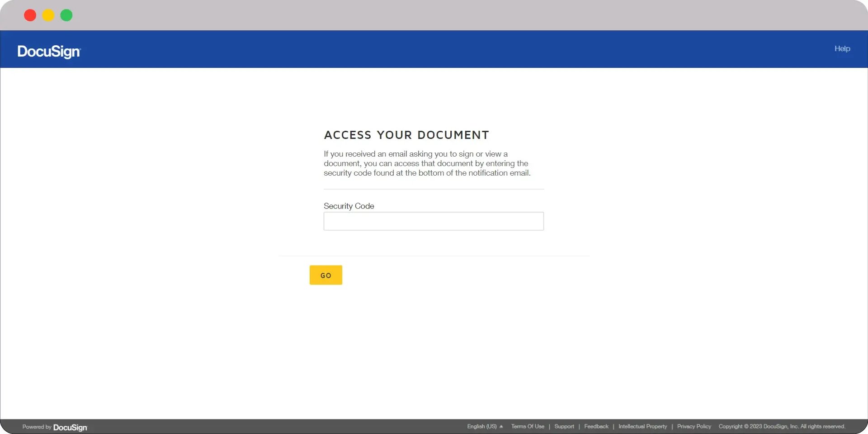Click the Access Your Document heading
Viewport: 868px width, 434px height.
[406, 135]
